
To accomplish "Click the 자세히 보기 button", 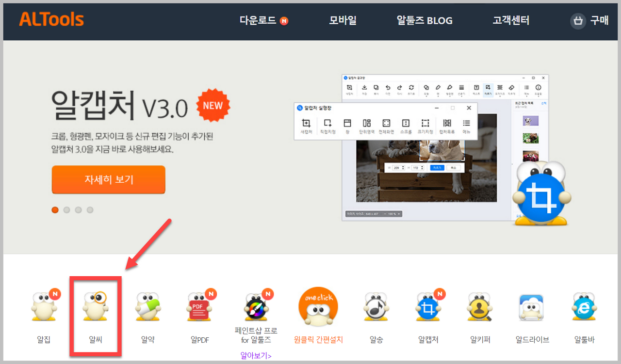I will point(109,179).
